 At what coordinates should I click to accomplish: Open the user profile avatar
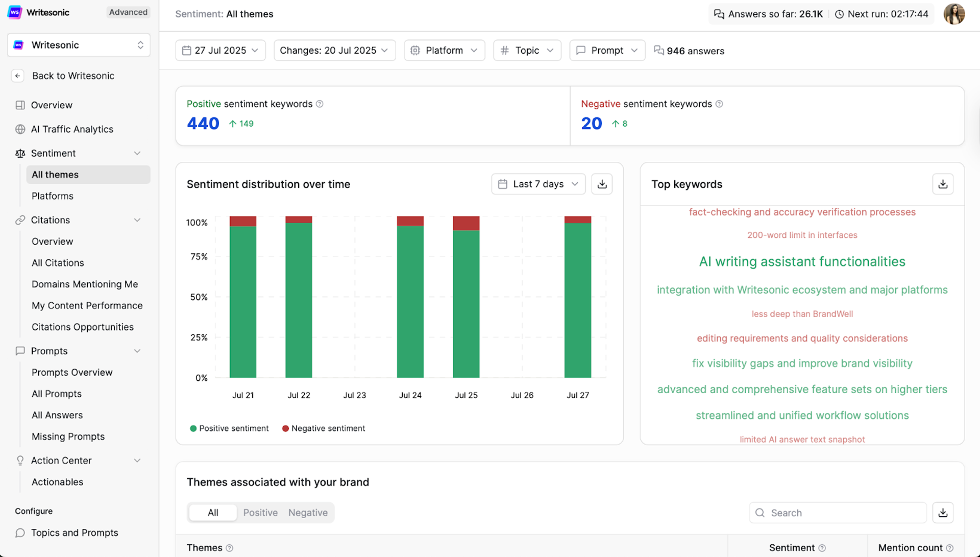click(x=954, y=14)
